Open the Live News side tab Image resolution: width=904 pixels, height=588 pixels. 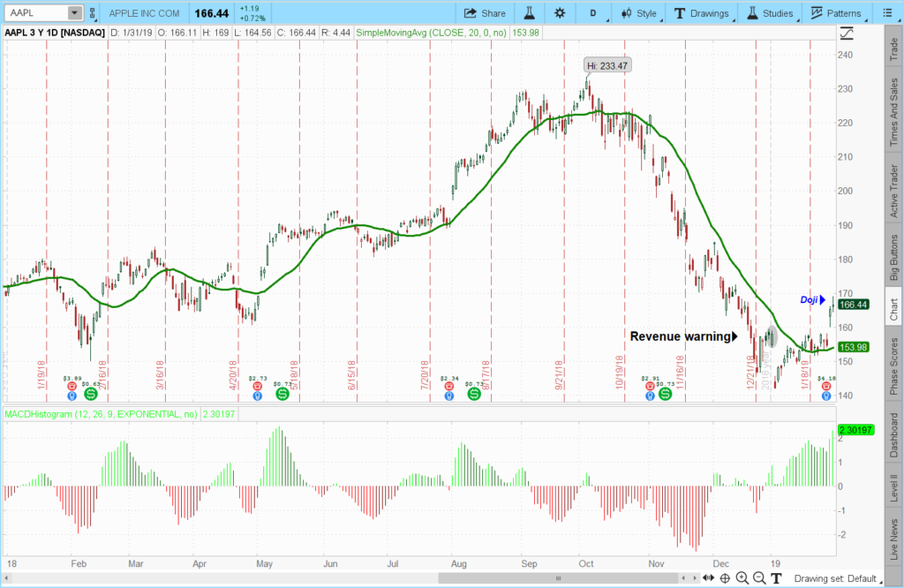[893, 539]
